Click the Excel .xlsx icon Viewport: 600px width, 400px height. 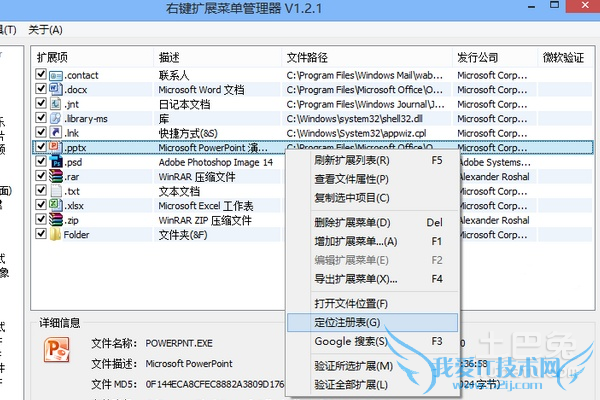click(55, 206)
